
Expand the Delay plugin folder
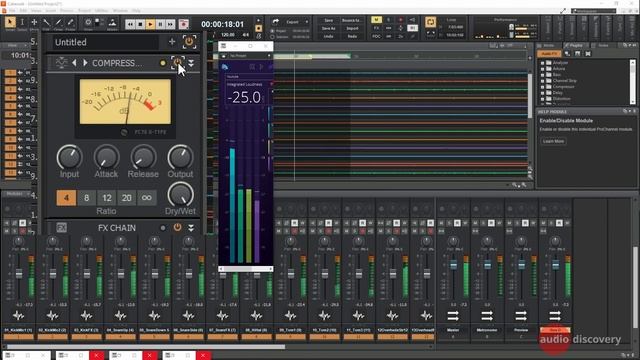pos(542,93)
